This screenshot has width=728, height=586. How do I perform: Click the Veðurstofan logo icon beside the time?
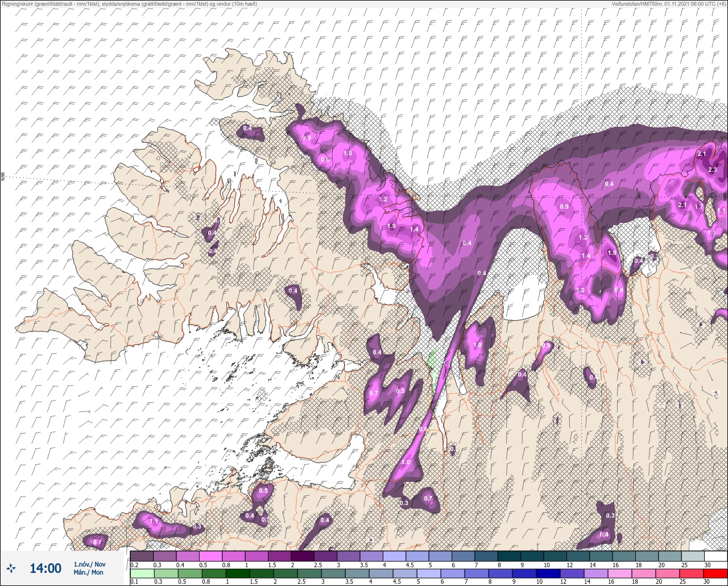pyautogui.click(x=11, y=568)
